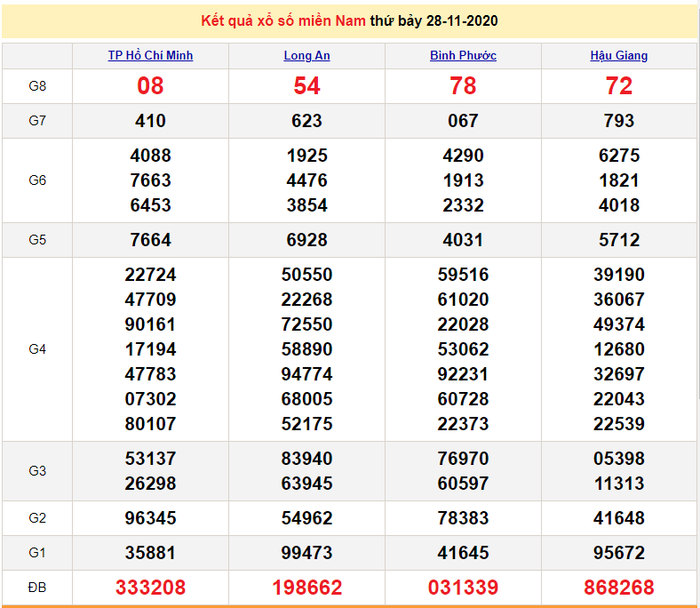Click the G4 row label
This screenshot has width=700, height=608.
37,349
